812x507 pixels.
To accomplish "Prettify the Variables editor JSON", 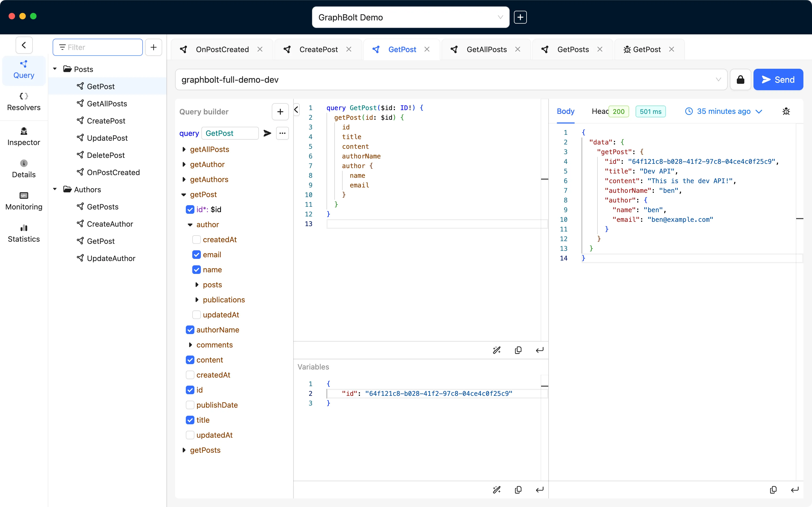I will pyautogui.click(x=496, y=490).
